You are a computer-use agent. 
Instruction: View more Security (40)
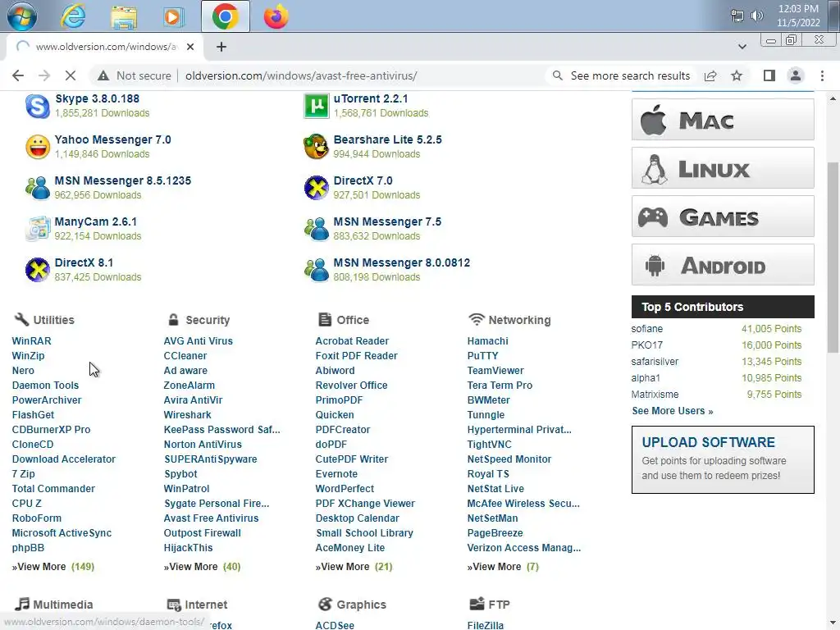(202, 566)
